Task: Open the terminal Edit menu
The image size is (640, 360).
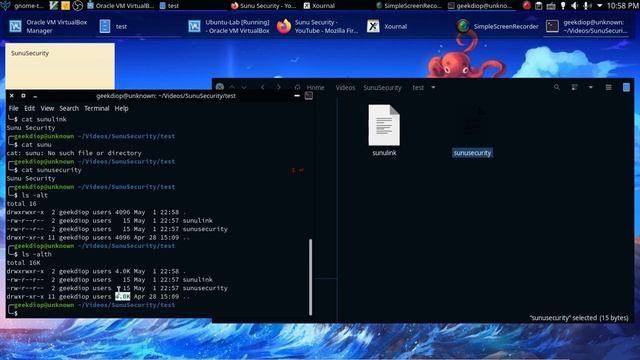Action: 29,108
